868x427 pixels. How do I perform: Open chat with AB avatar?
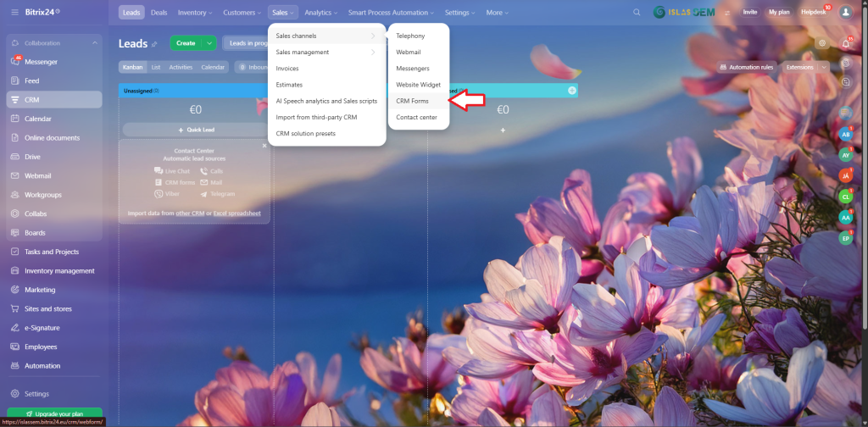845,134
